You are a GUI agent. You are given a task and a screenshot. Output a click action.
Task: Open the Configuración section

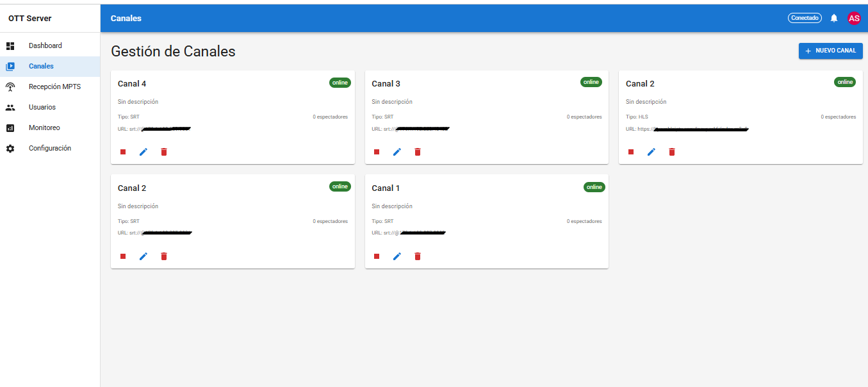(50, 149)
